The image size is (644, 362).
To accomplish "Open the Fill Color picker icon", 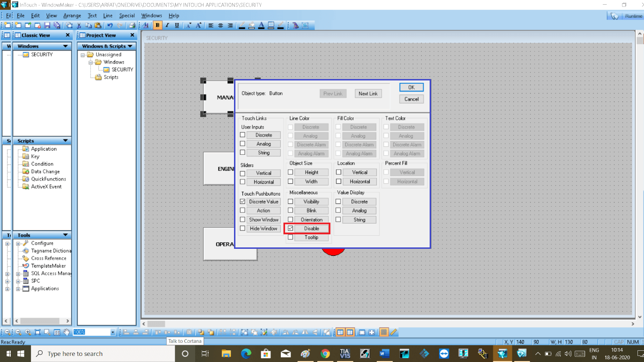I will coord(251,25).
